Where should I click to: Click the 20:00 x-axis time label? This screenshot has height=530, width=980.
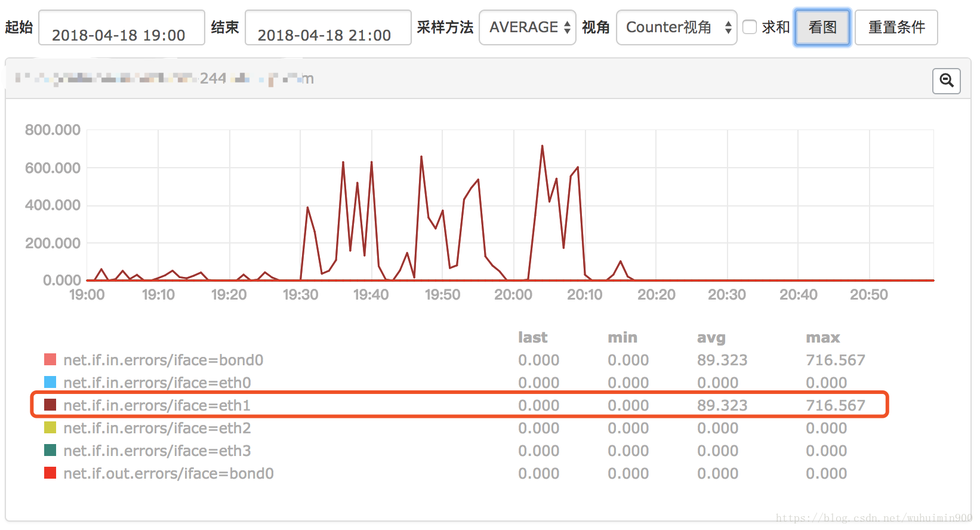point(513,294)
